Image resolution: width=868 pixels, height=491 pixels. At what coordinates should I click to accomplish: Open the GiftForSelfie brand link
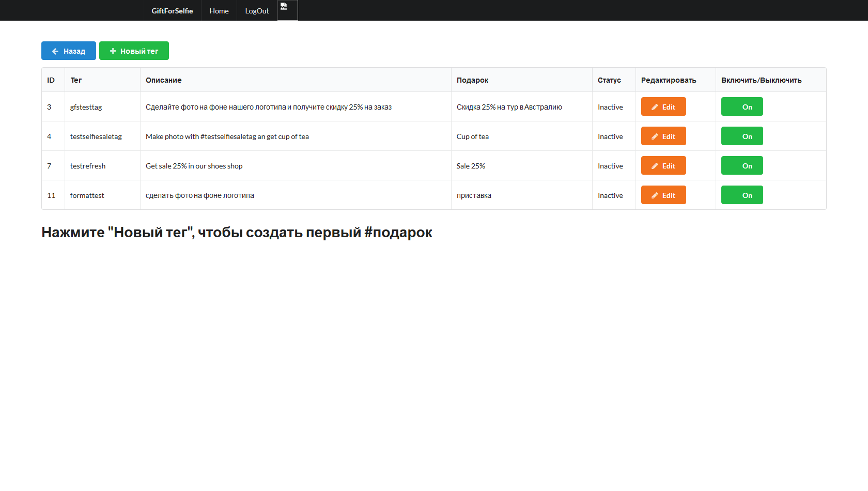click(172, 10)
